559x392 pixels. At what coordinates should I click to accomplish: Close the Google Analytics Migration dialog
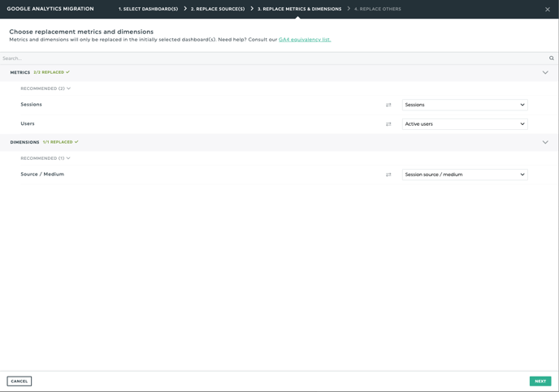click(548, 10)
